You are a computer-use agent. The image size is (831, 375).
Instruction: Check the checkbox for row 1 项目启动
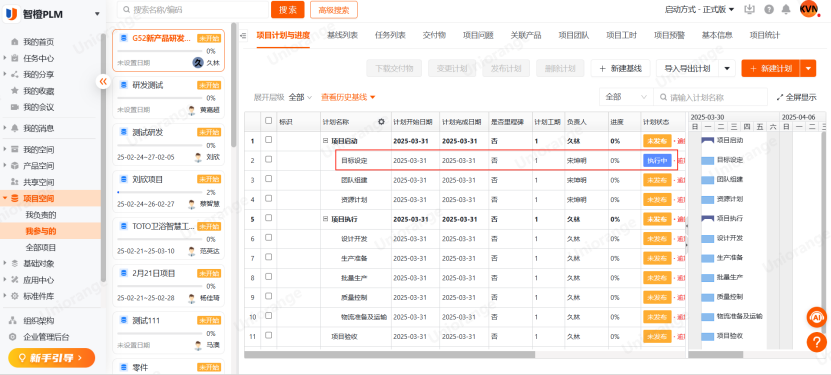[x=269, y=140]
